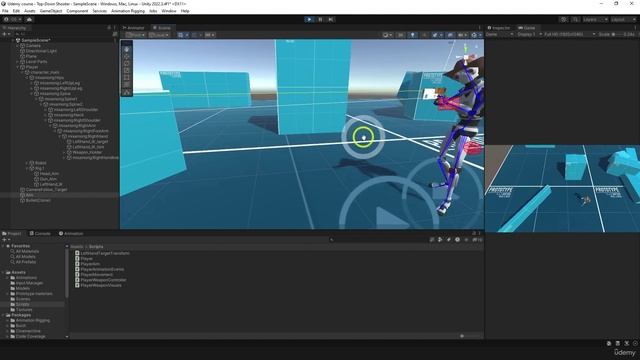Switch to the Inspector tab
Screen dimensions: 640x360
click(x=499, y=28)
